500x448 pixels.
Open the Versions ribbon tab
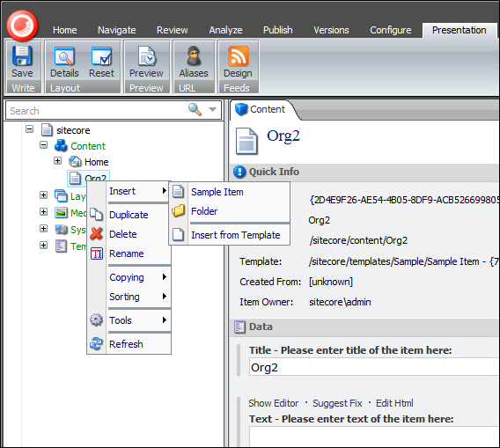pos(331,30)
